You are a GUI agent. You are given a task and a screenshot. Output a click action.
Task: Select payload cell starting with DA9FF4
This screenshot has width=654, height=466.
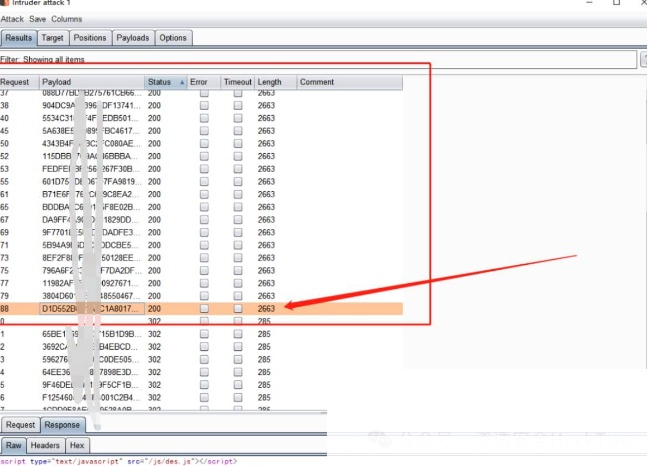click(92, 220)
